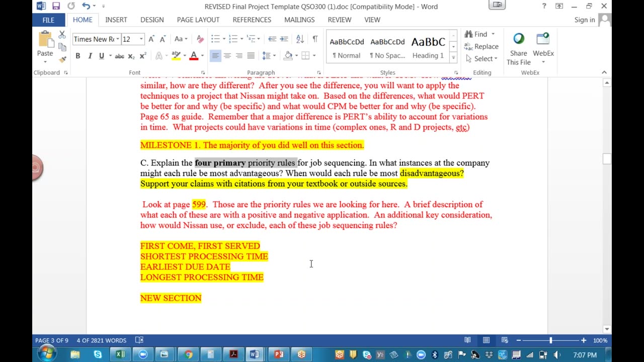The image size is (644, 362).
Task: Click the Bullets list icon
Action: (x=215, y=39)
